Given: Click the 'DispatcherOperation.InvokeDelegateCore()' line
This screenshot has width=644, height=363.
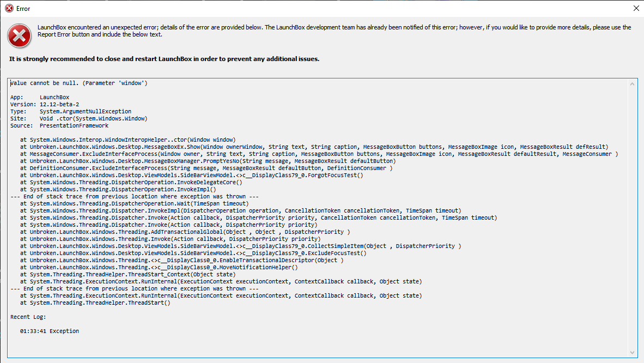Looking at the screenshot, I should (131, 182).
